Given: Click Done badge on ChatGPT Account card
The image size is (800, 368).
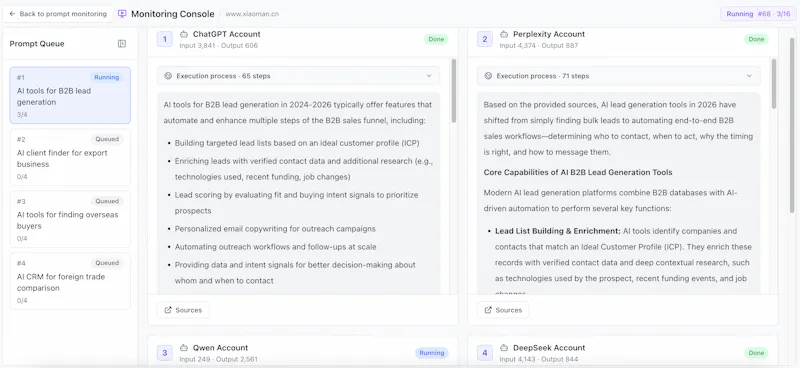Looking at the screenshot, I should [436, 39].
